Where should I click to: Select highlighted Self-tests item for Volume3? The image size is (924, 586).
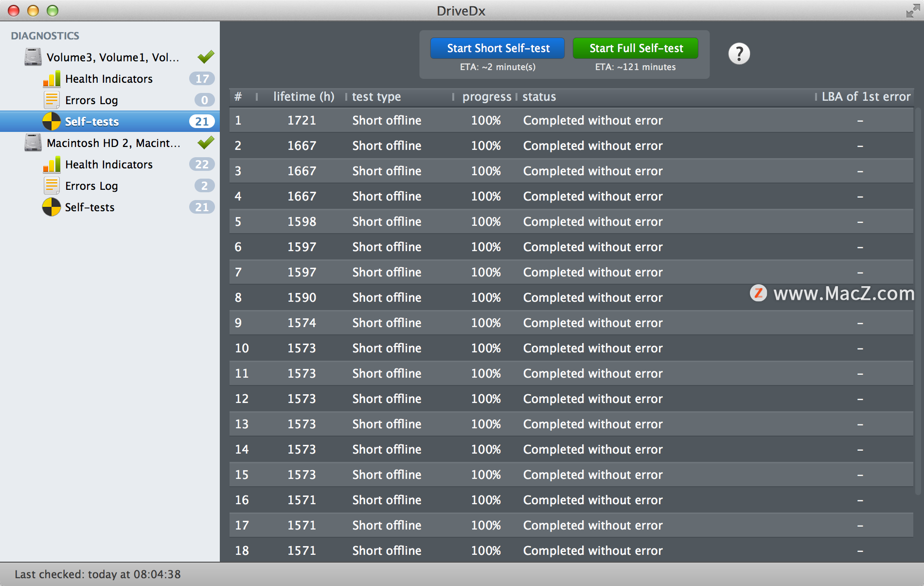(110, 121)
